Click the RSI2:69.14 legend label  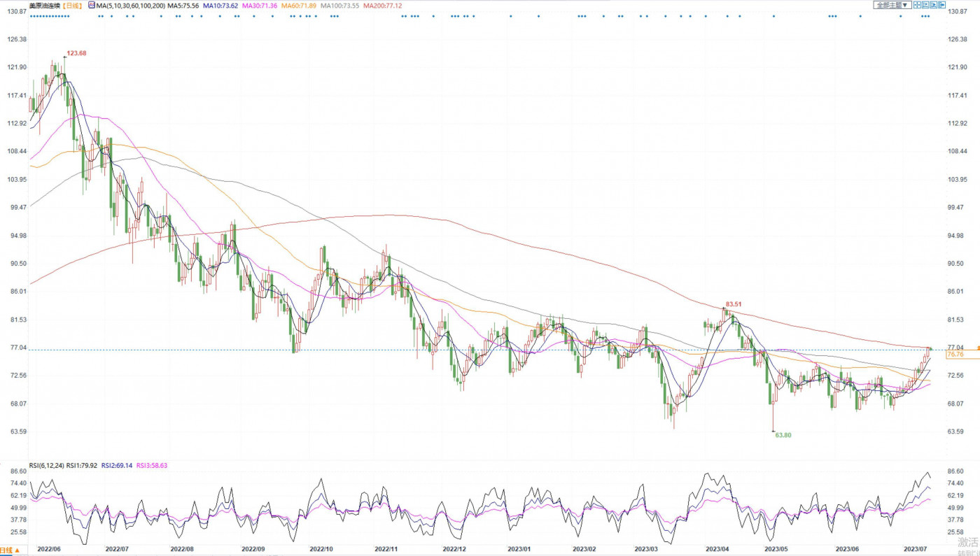[x=117, y=465]
